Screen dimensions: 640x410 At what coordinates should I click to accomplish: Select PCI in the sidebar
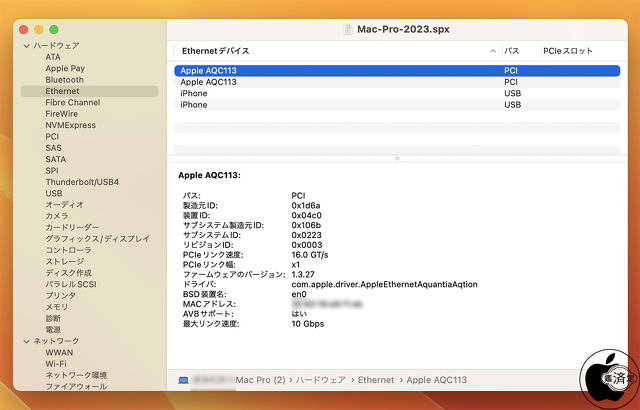(52, 137)
